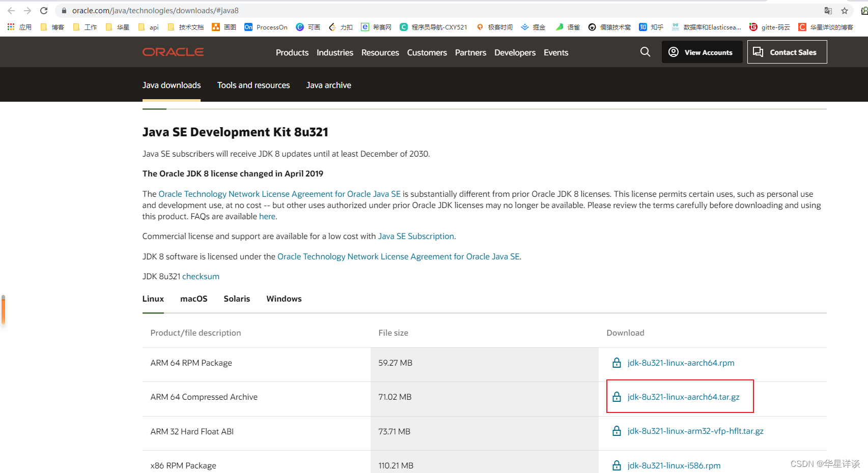The width and height of the screenshot is (868, 473).
Task: Open the gitte-码云 bookmark
Action: click(770, 27)
